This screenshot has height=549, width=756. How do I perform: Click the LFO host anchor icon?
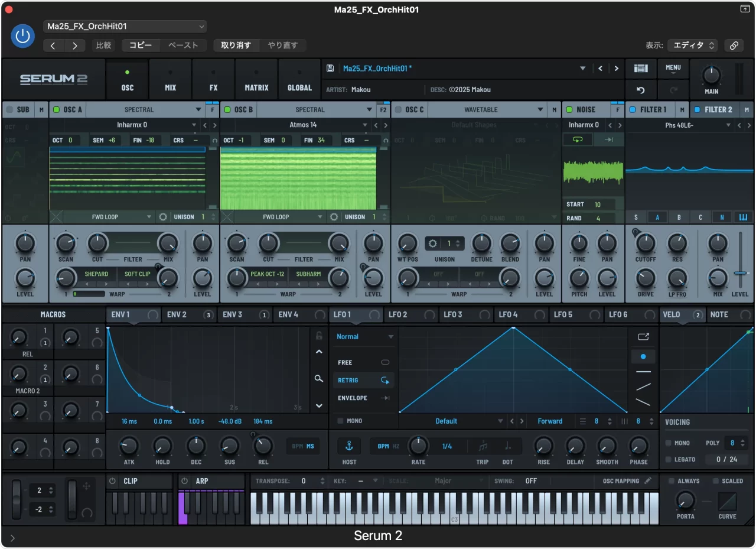[x=348, y=446]
